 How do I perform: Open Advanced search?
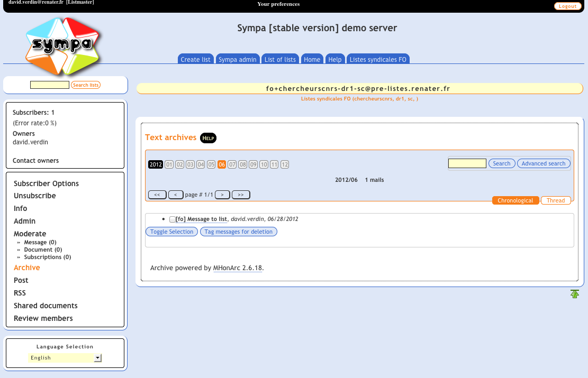544,163
